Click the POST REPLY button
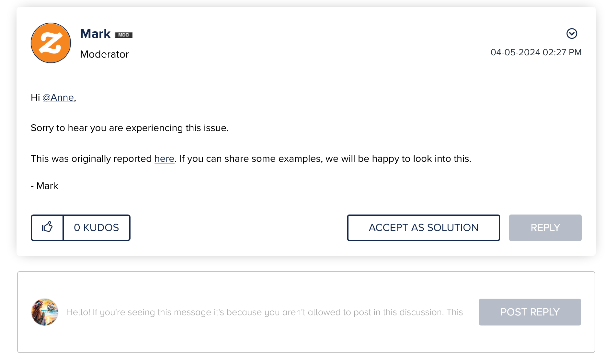This screenshot has width=605, height=364. pyautogui.click(x=530, y=312)
